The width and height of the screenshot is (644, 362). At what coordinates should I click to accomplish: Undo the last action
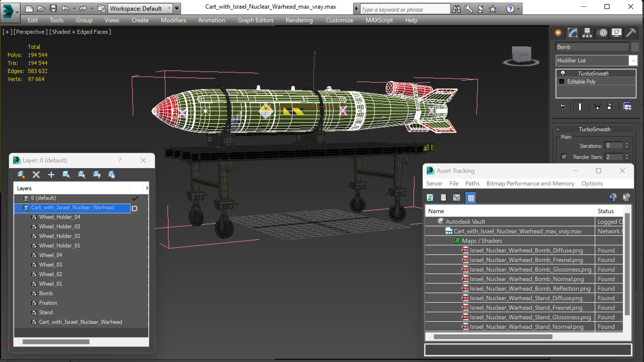click(65, 8)
